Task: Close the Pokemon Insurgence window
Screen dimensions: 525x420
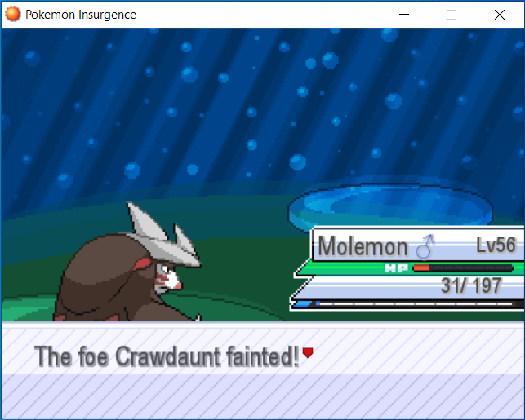Action: pyautogui.click(x=500, y=15)
